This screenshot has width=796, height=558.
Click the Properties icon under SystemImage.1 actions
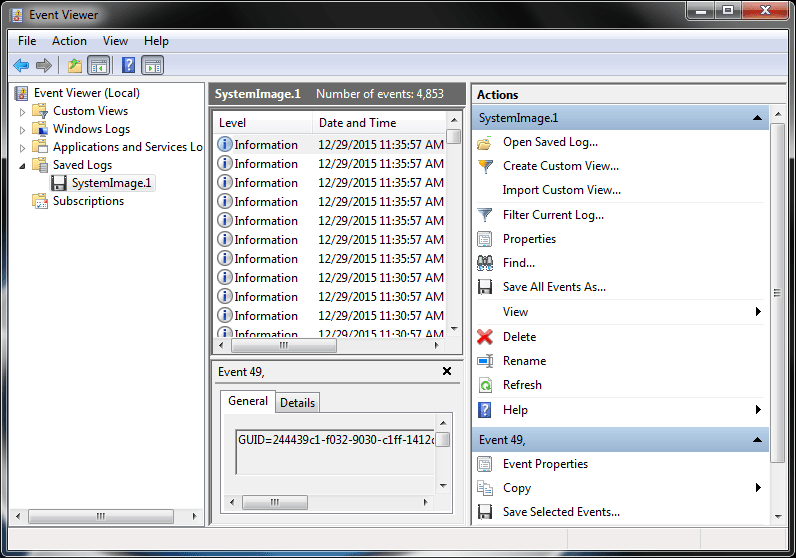[485, 239]
